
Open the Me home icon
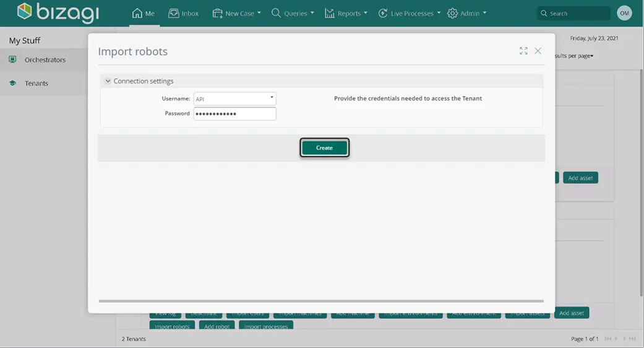tap(137, 13)
